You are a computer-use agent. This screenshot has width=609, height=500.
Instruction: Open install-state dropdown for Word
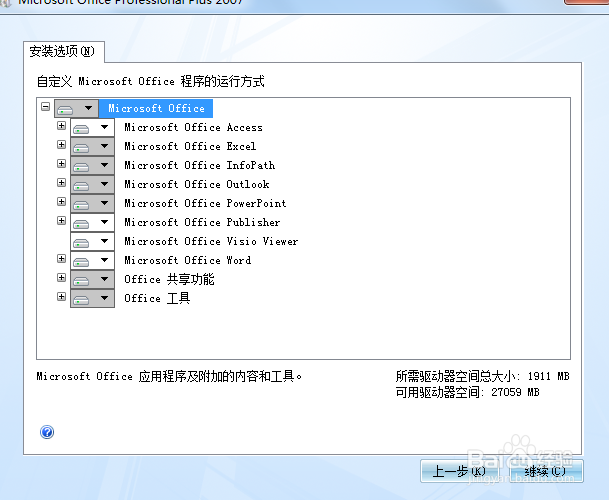pyautogui.click(x=92, y=261)
